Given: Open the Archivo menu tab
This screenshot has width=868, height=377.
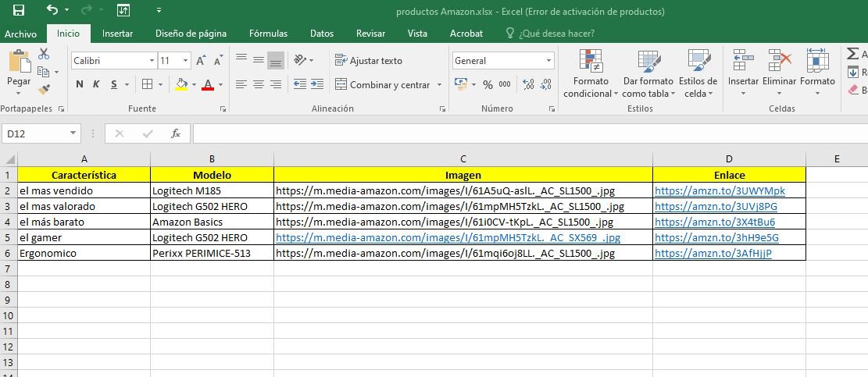Looking at the screenshot, I should 20,34.
